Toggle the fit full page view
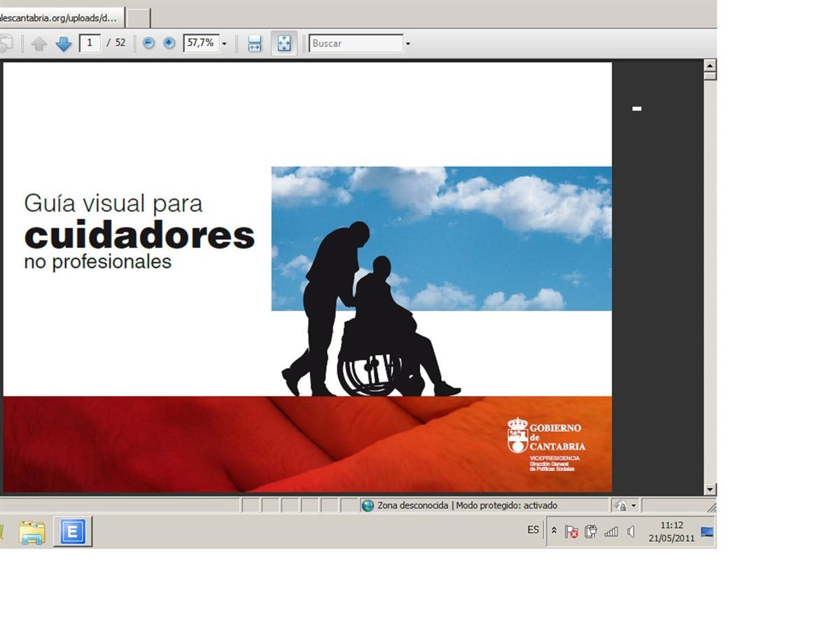 click(284, 43)
